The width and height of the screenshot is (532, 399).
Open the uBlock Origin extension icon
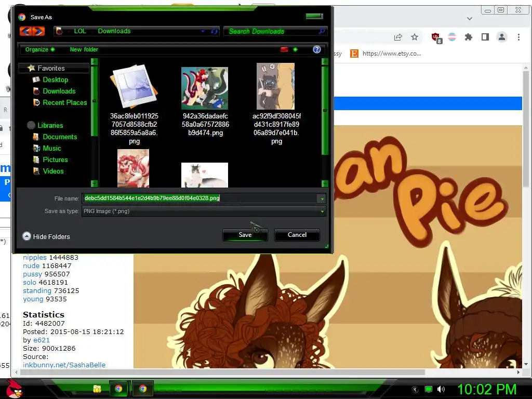tap(436, 37)
